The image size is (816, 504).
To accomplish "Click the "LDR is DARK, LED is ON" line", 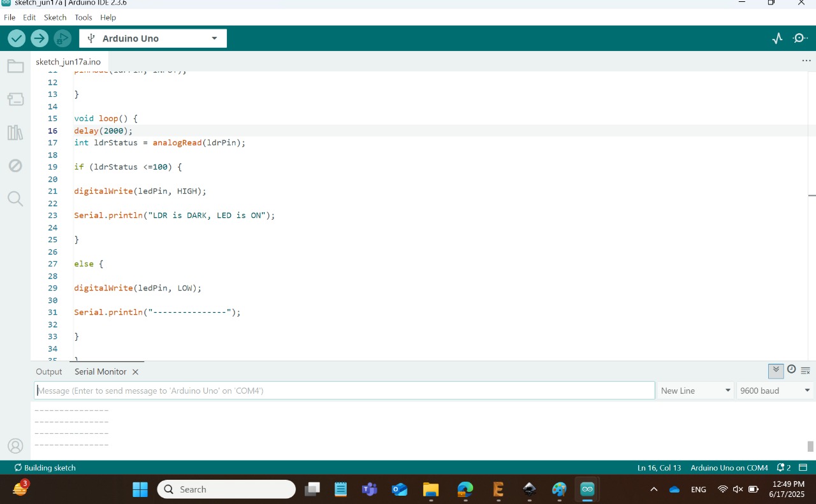I will click(x=175, y=215).
